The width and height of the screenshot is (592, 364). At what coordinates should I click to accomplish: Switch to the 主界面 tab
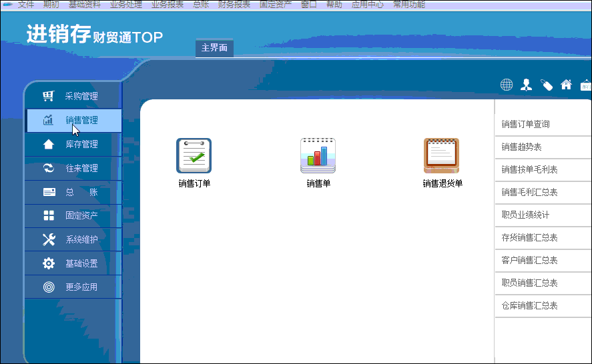tap(214, 48)
